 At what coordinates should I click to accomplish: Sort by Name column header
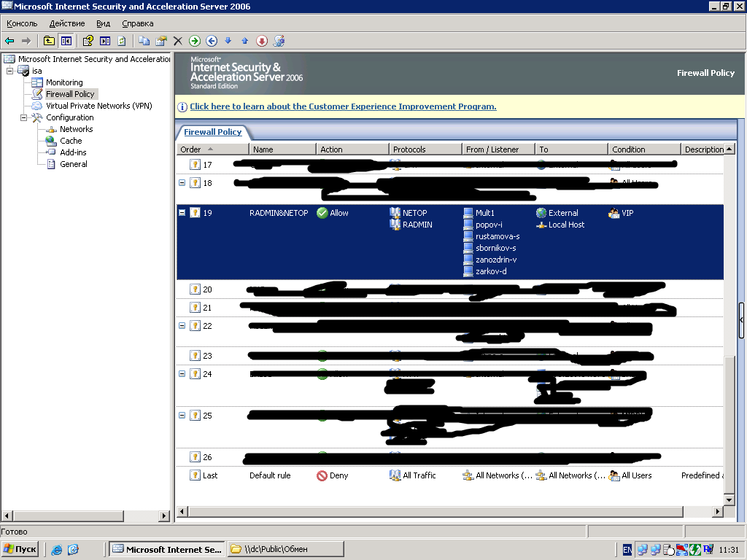pos(283,149)
